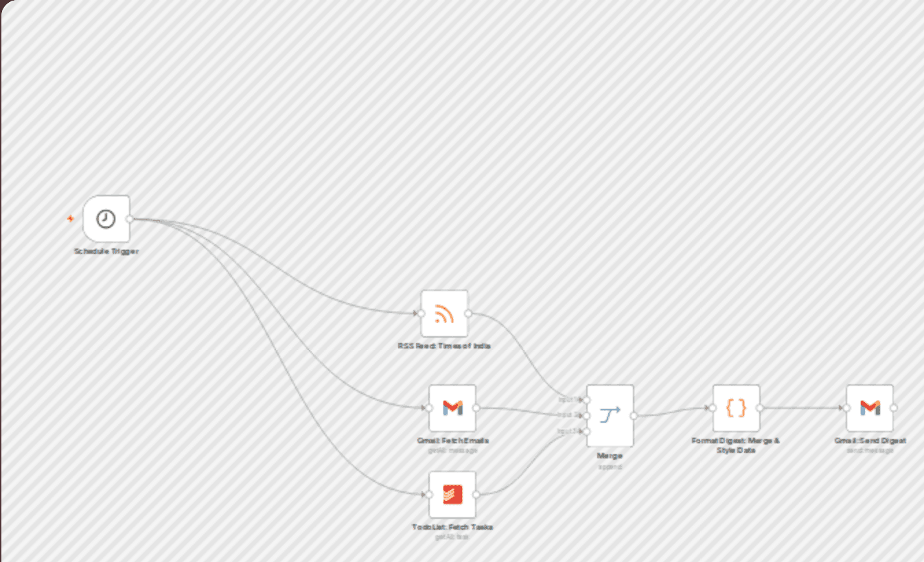Click Todoist: Fetch Tasks input connector
Screen dimensions: 924x562
tap(429, 494)
